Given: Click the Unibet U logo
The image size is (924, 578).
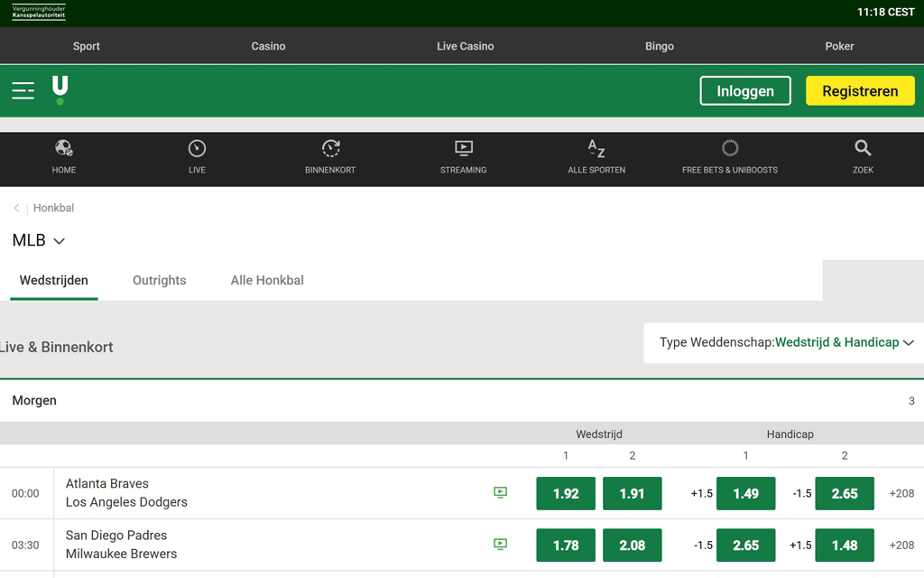Looking at the screenshot, I should 60,90.
